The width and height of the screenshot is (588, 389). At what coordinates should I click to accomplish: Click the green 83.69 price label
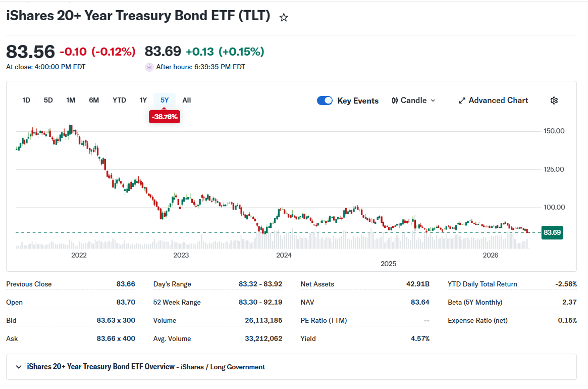[x=552, y=232]
